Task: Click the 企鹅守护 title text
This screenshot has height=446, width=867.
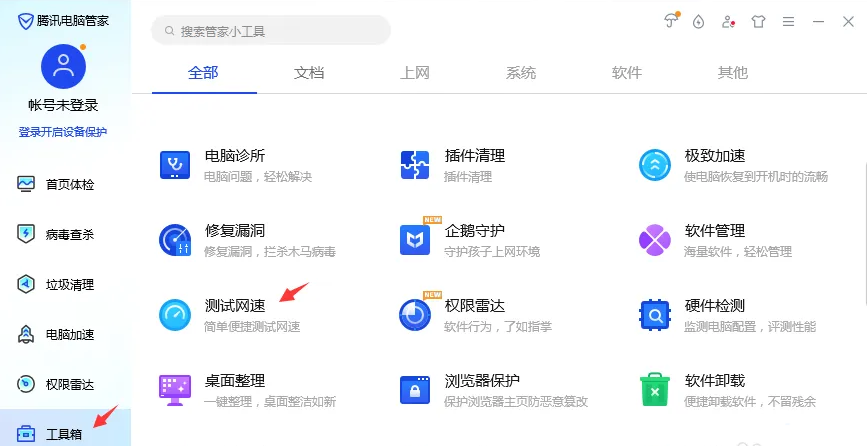Action: [x=475, y=230]
